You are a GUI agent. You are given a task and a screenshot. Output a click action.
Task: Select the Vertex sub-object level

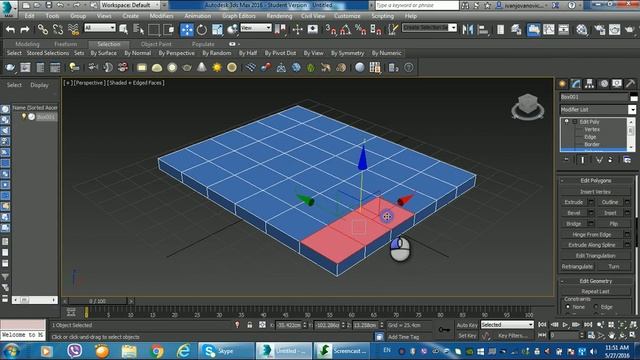(x=592, y=129)
